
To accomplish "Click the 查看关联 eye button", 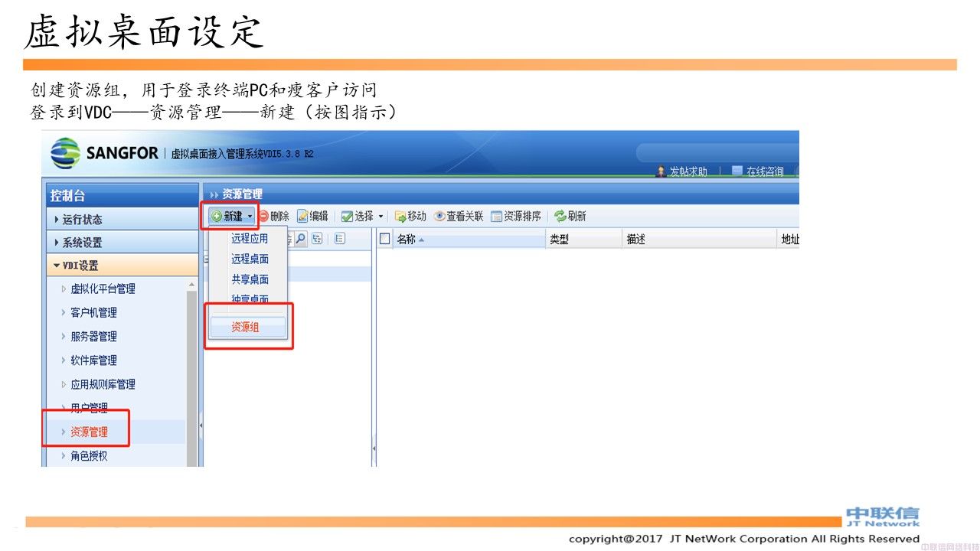I will click(x=459, y=217).
